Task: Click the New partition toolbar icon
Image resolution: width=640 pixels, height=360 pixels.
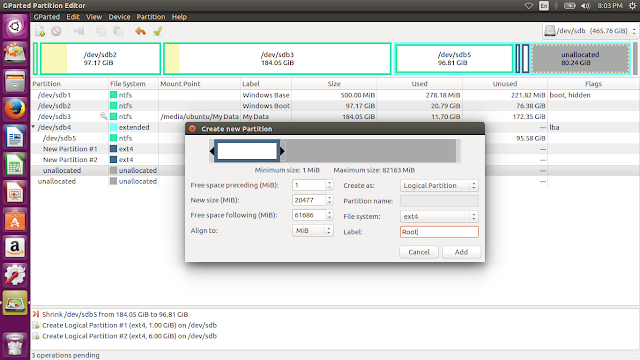Action: coord(40,31)
